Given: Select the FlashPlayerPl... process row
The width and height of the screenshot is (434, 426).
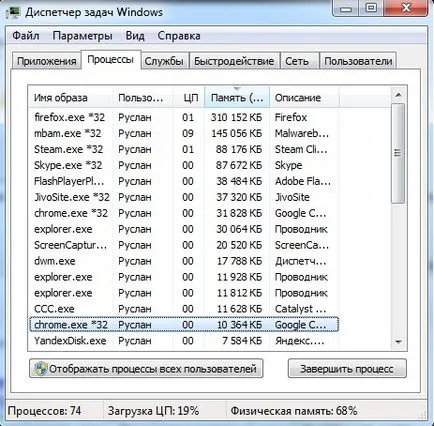Looking at the screenshot, I should pyautogui.click(x=184, y=181).
